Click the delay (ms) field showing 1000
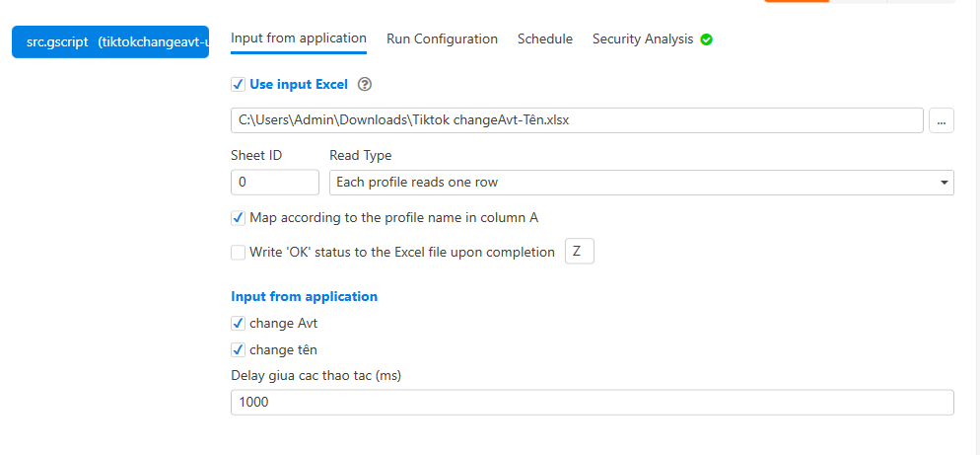 tap(592, 403)
